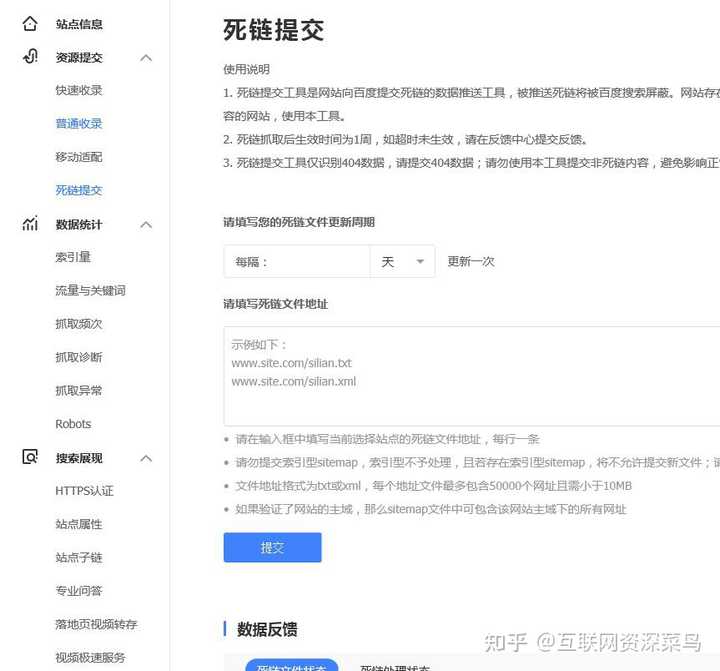720x671 pixels.
Task: Open 索引量 statistics
Action: [x=73, y=257]
